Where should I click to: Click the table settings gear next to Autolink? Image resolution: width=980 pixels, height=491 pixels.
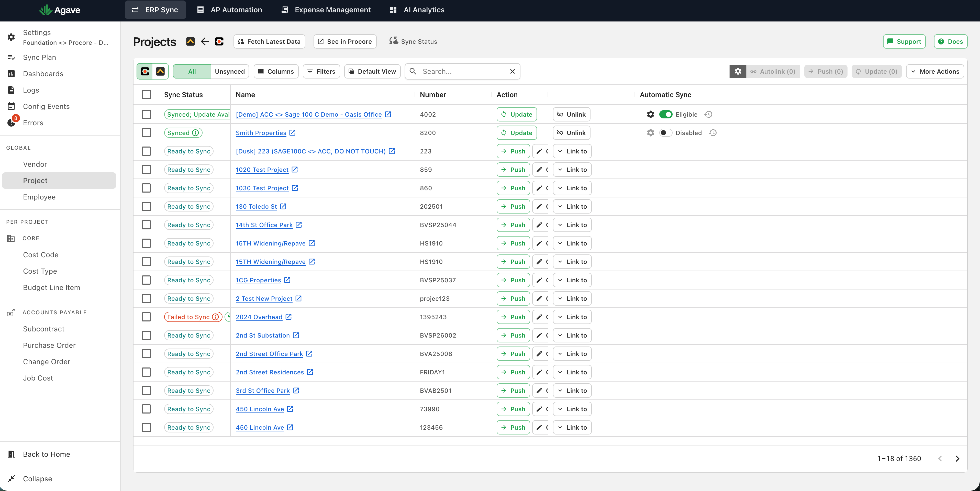(738, 72)
